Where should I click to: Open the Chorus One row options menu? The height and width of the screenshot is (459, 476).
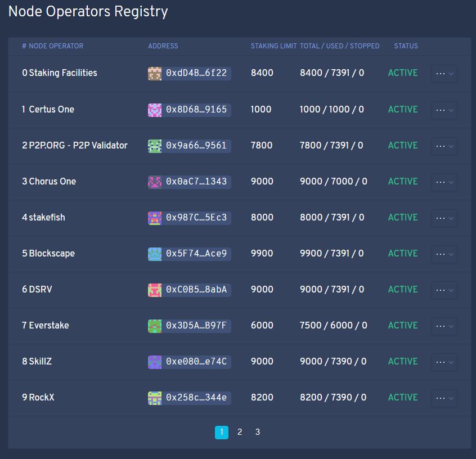[444, 182]
